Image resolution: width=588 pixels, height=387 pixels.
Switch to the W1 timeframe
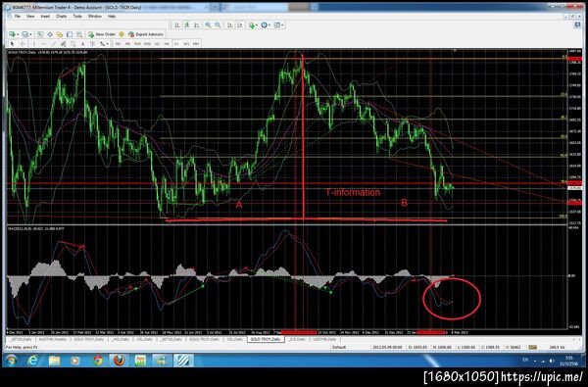click(186, 44)
